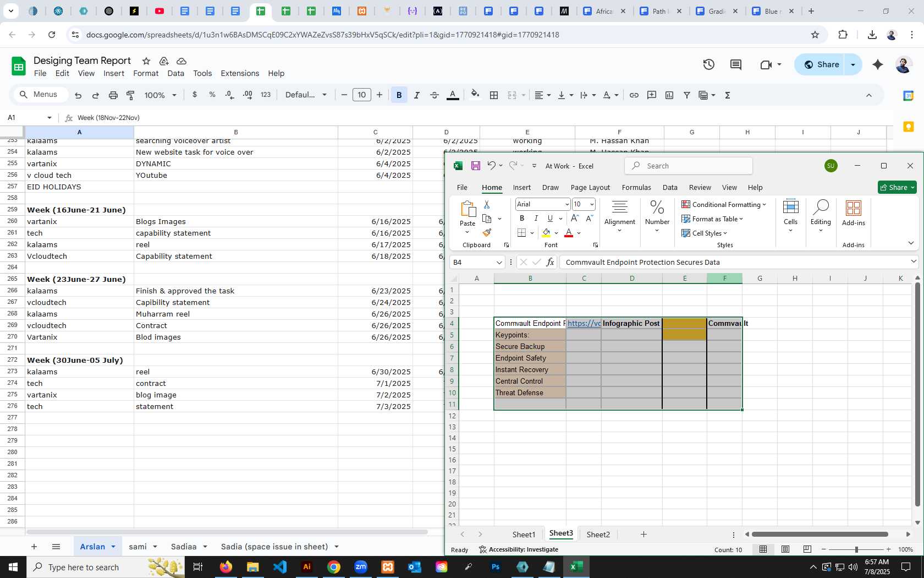Open Conditional Formatting dropdown in Excel

[723, 204]
